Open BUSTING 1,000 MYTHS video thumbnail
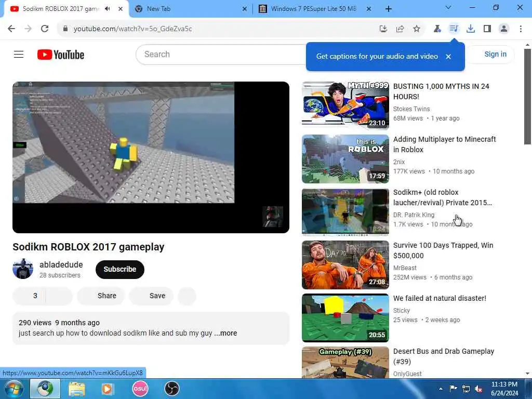This screenshot has height=399, width=532. tap(345, 105)
